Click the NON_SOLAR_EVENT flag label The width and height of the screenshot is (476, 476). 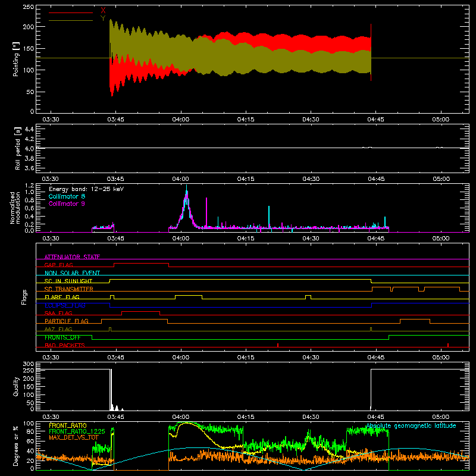pos(72,273)
